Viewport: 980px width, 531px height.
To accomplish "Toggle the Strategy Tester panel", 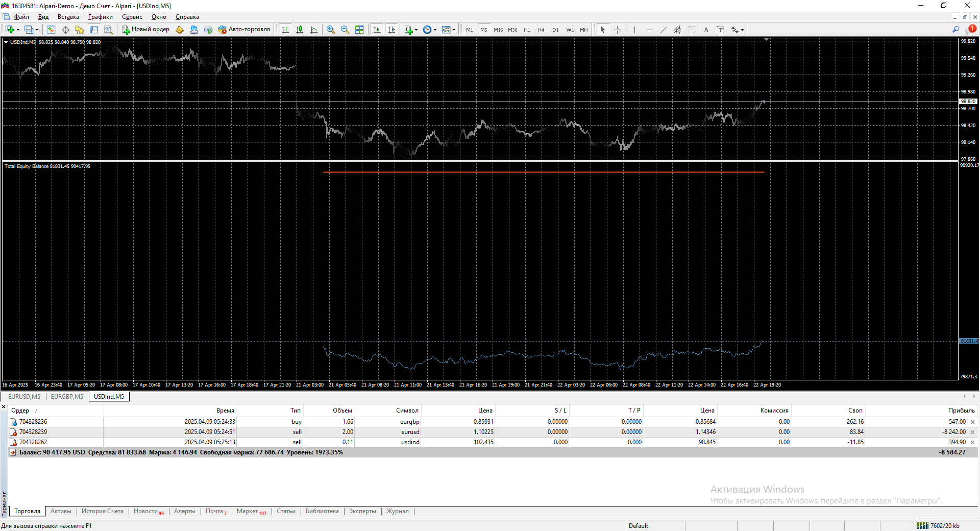I will [x=108, y=30].
